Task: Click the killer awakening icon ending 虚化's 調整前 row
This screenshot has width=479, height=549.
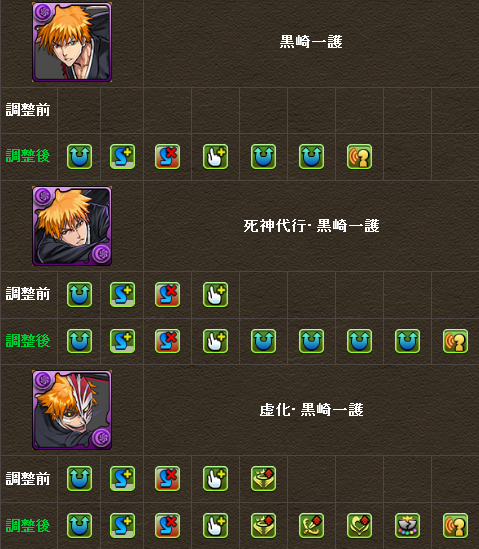Action: click(263, 479)
